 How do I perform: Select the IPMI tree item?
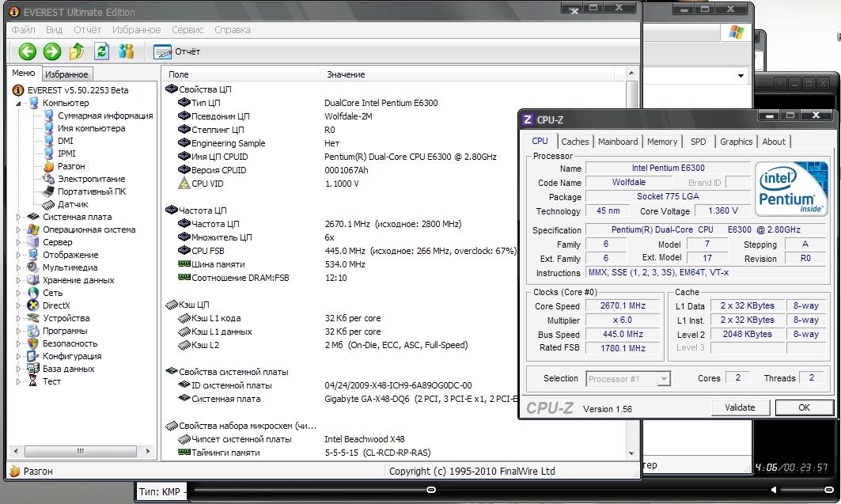point(66,153)
